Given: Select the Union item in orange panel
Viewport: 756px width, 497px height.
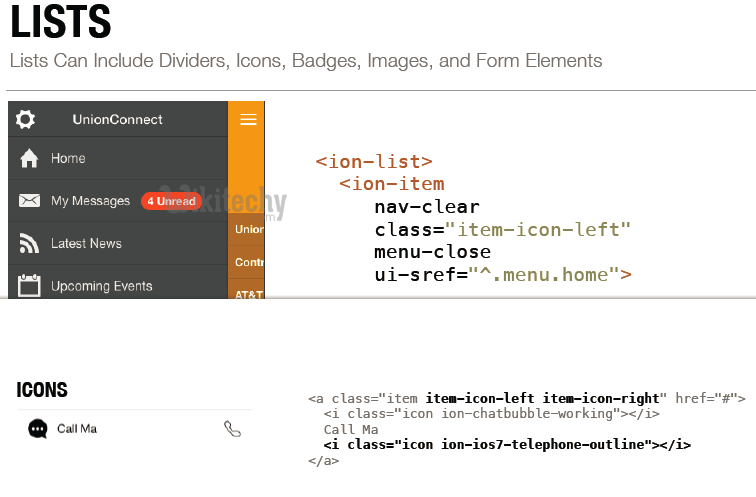Looking at the screenshot, I should tap(248, 229).
